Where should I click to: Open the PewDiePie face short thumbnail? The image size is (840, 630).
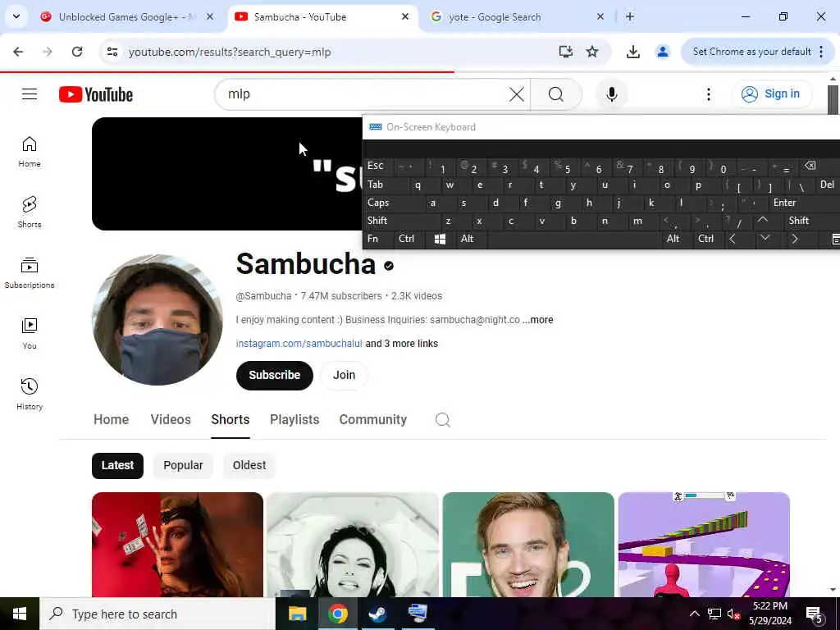coord(528,545)
